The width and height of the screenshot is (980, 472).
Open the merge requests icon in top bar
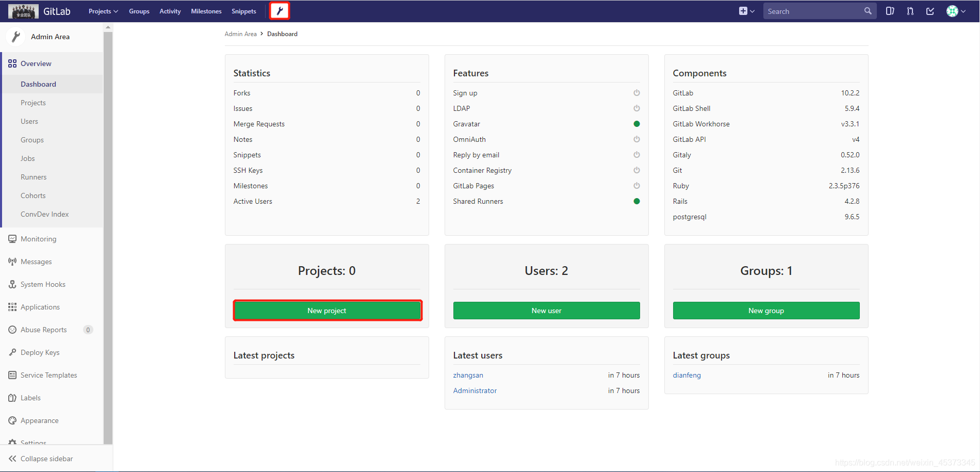coord(910,11)
